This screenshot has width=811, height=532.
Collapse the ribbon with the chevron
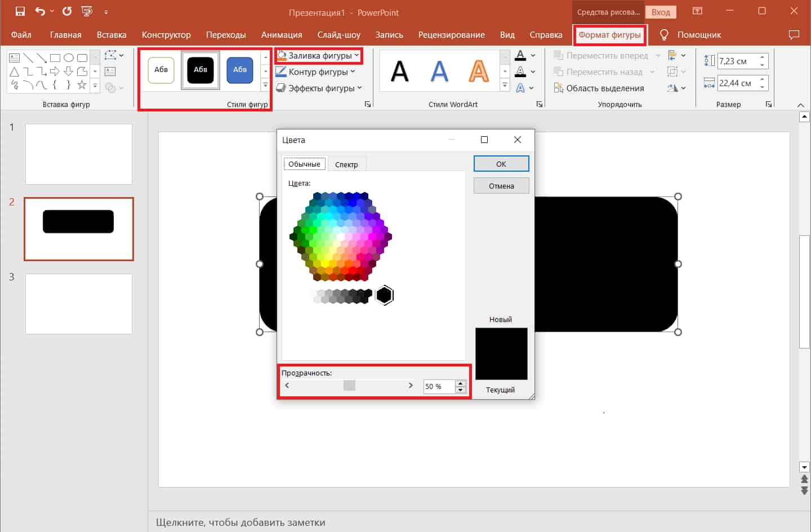pos(801,105)
